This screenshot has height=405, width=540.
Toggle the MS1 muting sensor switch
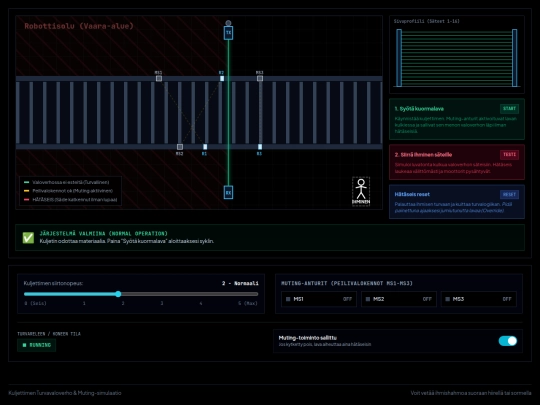pos(319,299)
